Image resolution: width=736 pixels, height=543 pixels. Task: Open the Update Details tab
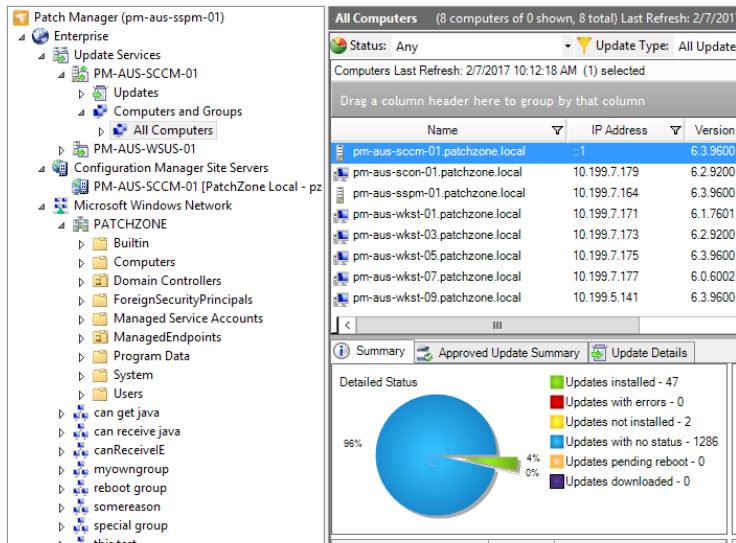[x=641, y=352]
